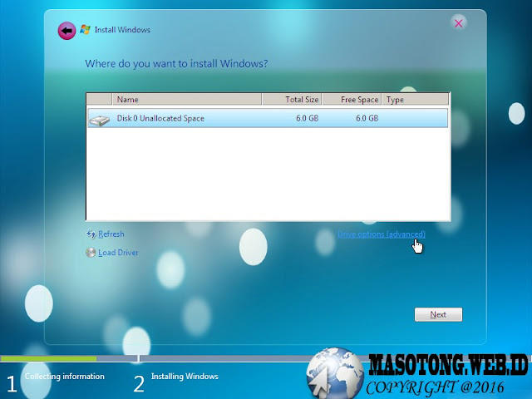Sort by the Free Space column header

click(352, 100)
